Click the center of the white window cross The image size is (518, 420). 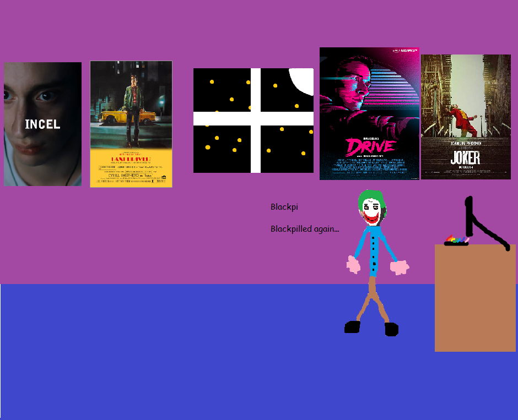pyautogui.click(x=256, y=118)
